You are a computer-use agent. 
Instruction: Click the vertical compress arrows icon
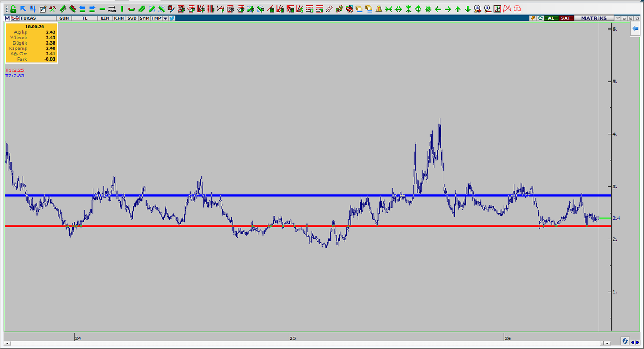(x=408, y=9)
